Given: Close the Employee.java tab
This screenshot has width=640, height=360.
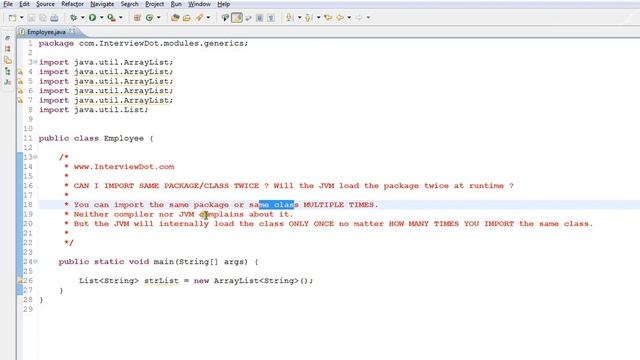Looking at the screenshot, I should coord(72,31).
